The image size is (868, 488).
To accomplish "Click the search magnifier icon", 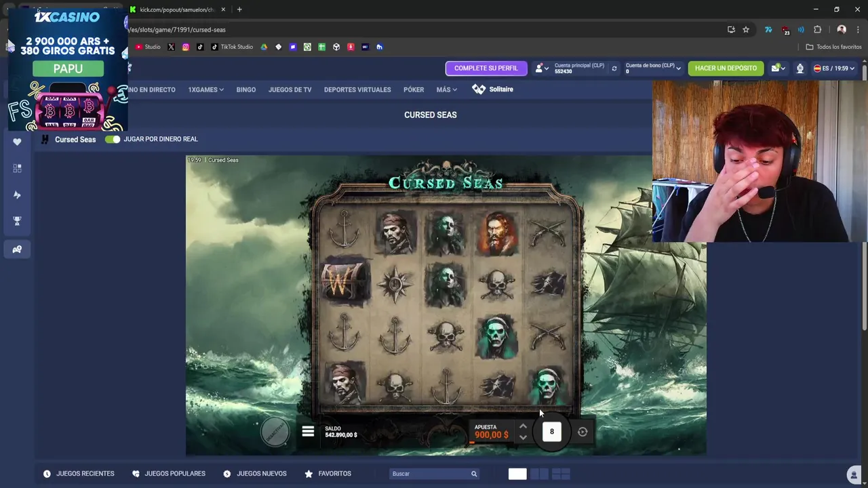I will [x=474, y=474].
